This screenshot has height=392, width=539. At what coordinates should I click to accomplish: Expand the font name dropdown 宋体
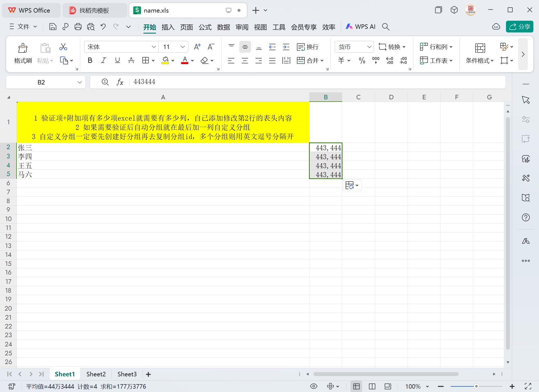click(x=154, y=47)
